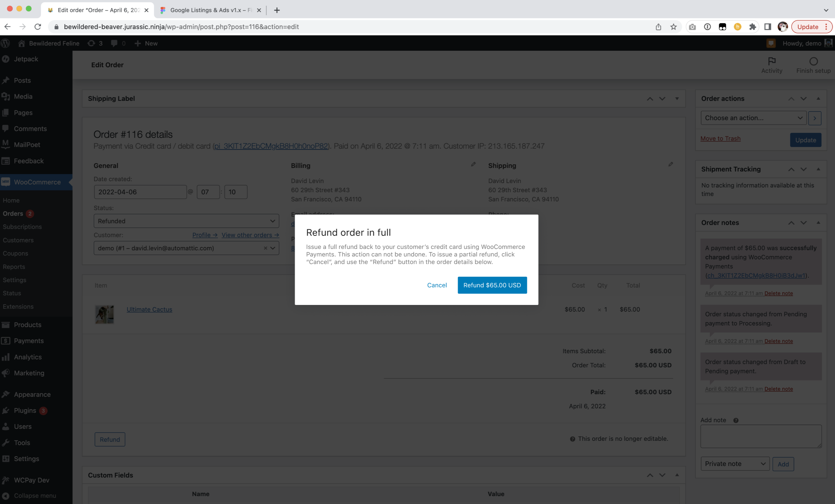Viewport: 835px width, 504px height.
Task: Switch to the Google Listings & Ads tab
Action: [208, 10]
